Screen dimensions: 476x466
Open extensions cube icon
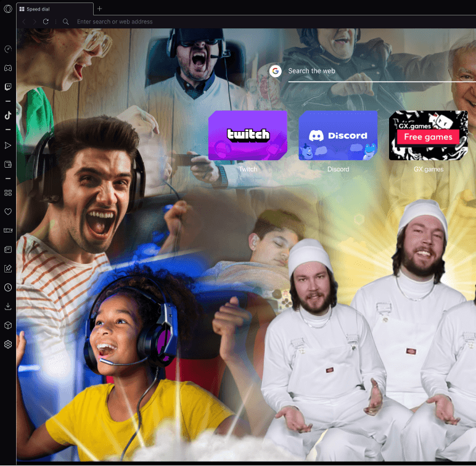[x=8, y=325]
